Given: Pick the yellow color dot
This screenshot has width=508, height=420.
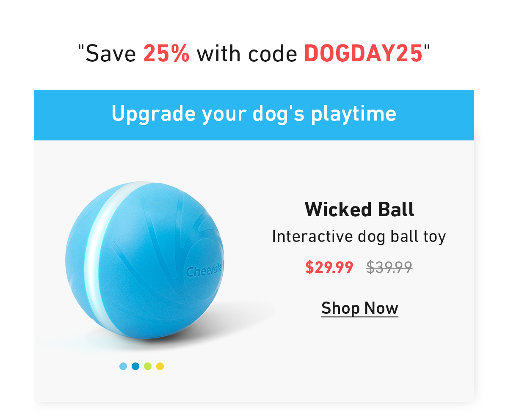Looking at the screenshot, I should (160, 366).
